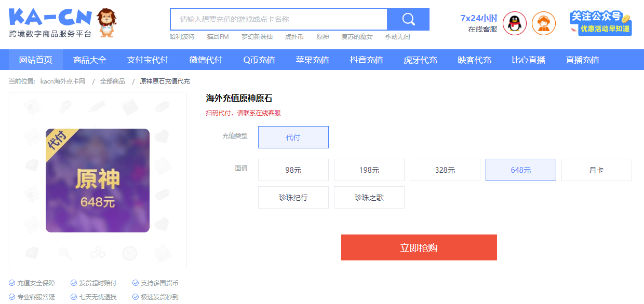This screenshot has height=304, width=644.
Task: Select the 珍珠纪行 option
Action: [x=293, y=198]
